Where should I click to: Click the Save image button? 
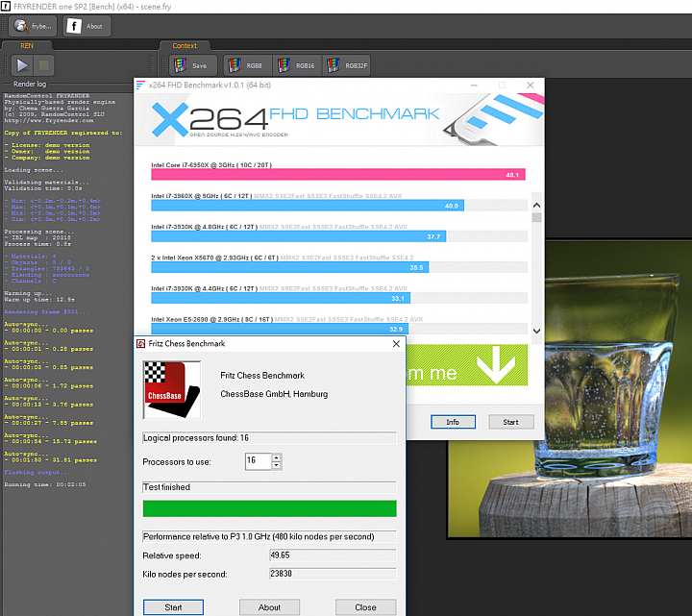[x=193, y=65]
